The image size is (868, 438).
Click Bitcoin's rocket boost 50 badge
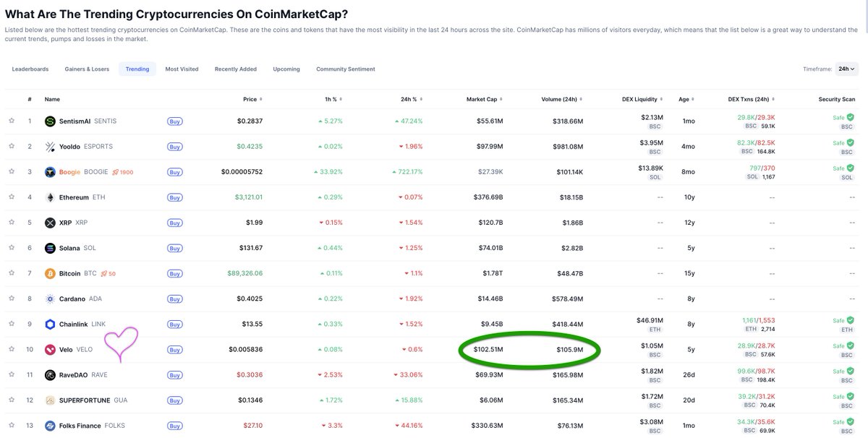tap(108, 273)
